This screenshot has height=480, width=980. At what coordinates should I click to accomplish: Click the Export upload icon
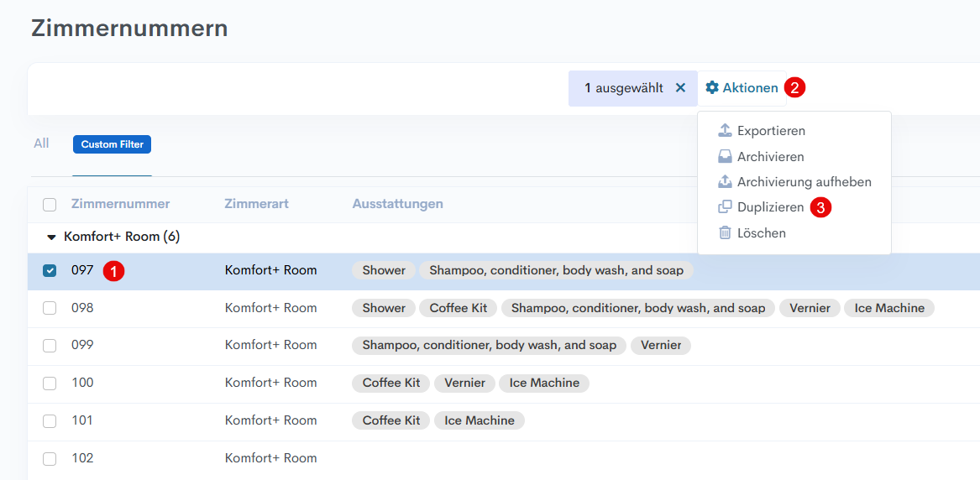725,131
